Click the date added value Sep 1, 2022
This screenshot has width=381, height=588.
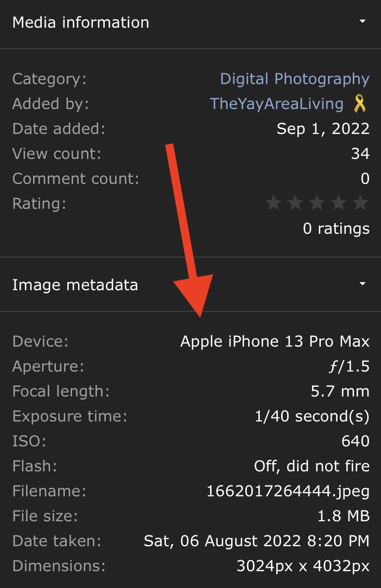323,129
